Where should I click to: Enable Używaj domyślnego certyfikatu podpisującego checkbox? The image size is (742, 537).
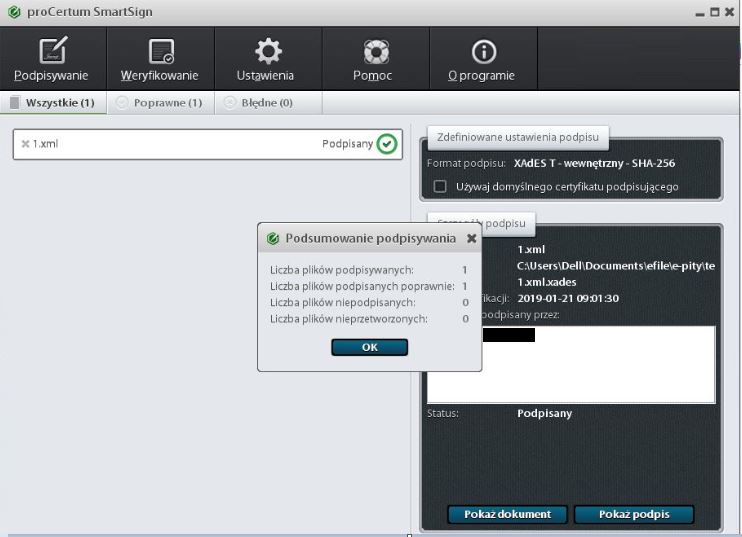[439, 186]
